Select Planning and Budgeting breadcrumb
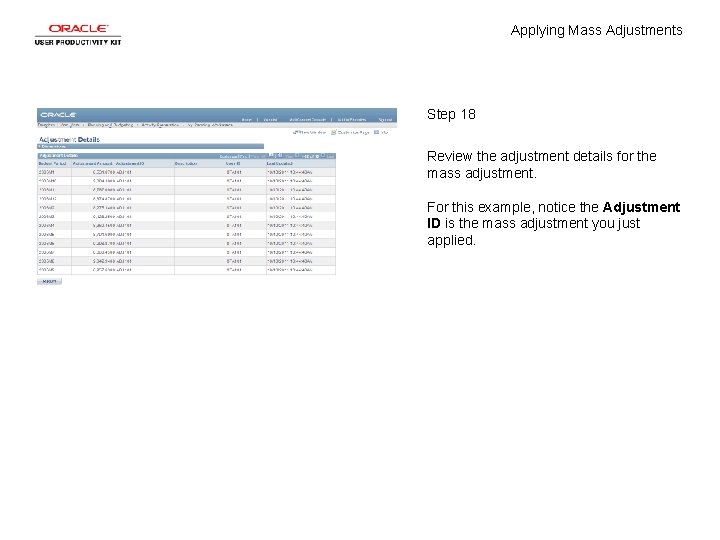720x540 pixels. tap(110, 125)
